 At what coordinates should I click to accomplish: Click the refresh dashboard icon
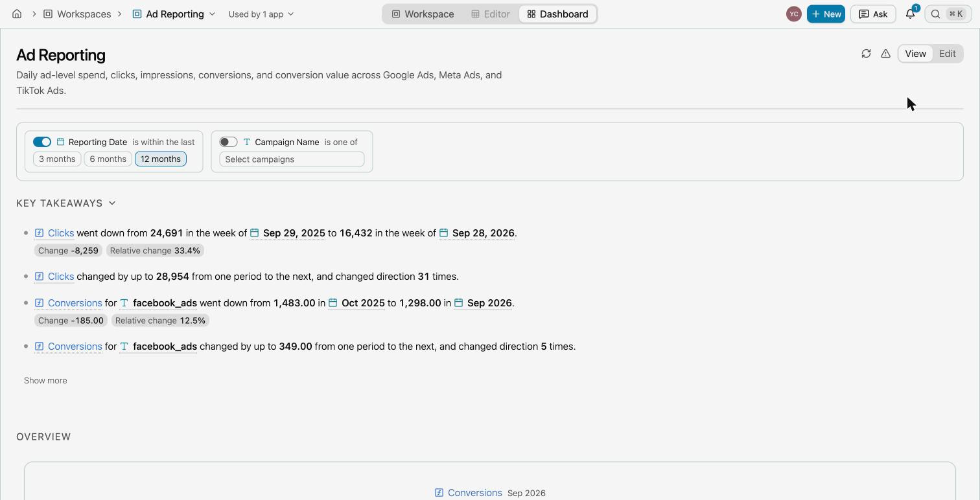coord(866,54)
